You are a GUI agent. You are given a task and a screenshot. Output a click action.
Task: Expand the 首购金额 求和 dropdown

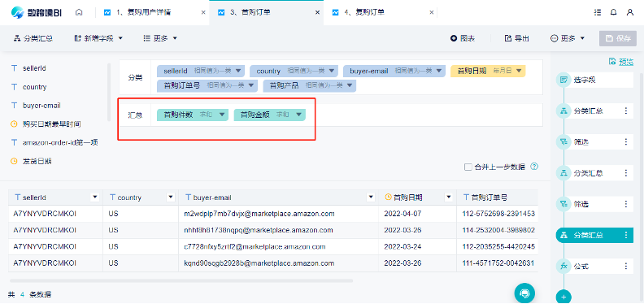point(299,115)
